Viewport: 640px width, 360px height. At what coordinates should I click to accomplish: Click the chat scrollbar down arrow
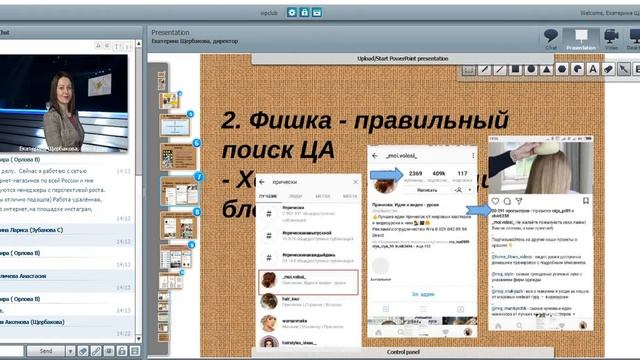(139, 339)
